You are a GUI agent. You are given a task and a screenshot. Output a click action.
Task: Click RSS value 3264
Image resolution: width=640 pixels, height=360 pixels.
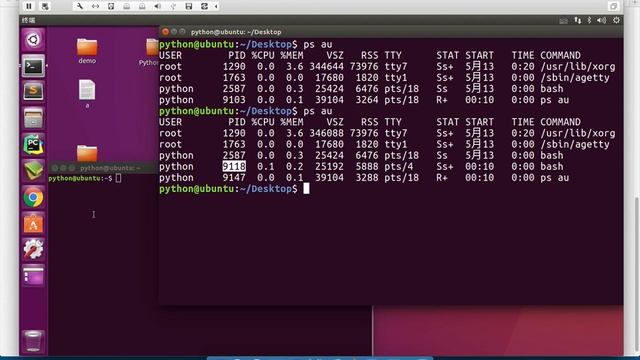[x=367, y=100]
